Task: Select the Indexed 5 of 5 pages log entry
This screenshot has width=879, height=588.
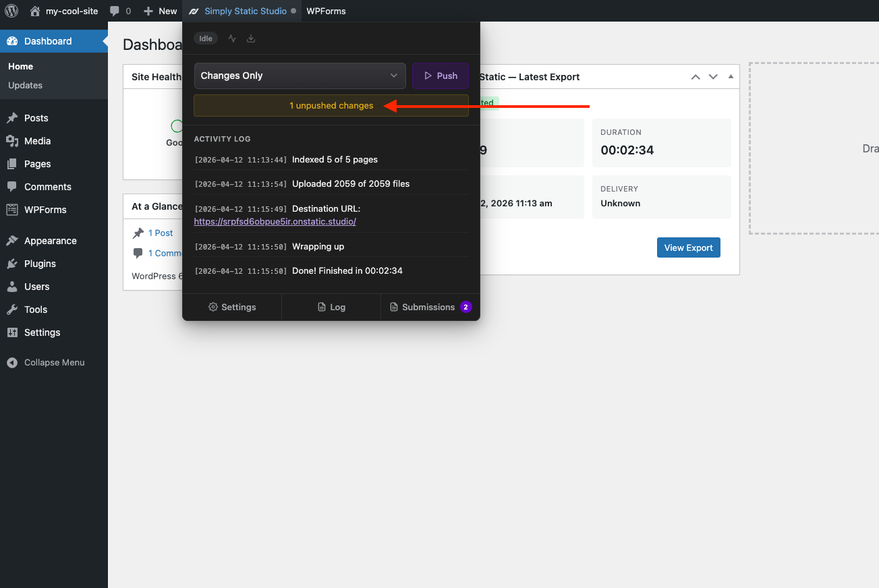Action: tap(331, 160)
